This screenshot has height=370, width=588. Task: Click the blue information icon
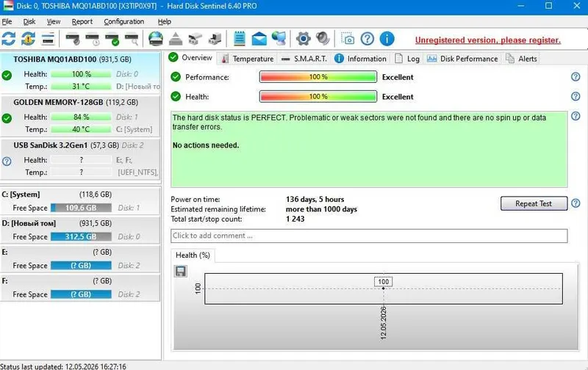tap(387, 39)
